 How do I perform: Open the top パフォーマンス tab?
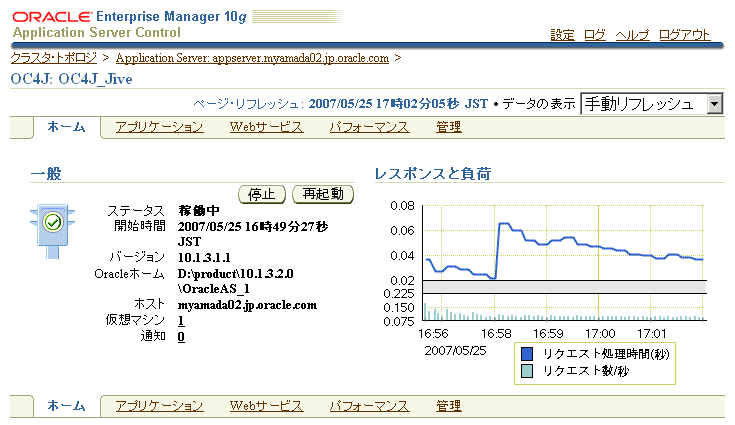(369, 127)
